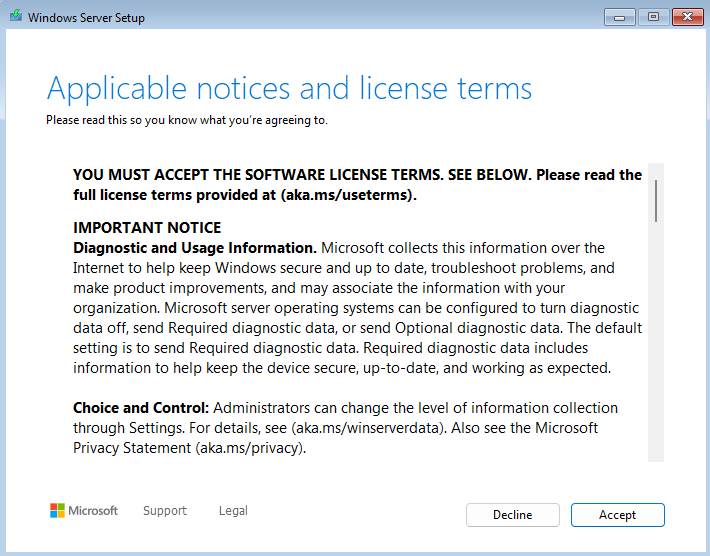Open the Support link
710x556 pixels.
pos(165,511)
